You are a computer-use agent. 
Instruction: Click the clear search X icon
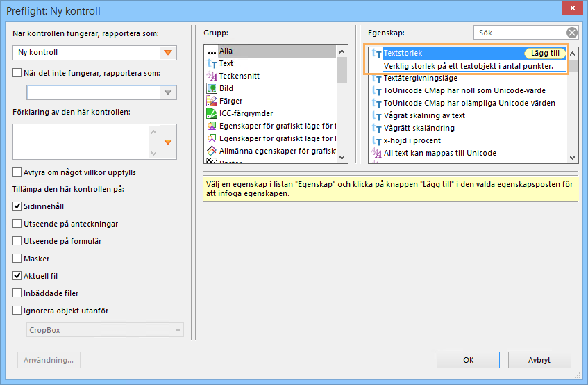[x=571, y=33]
